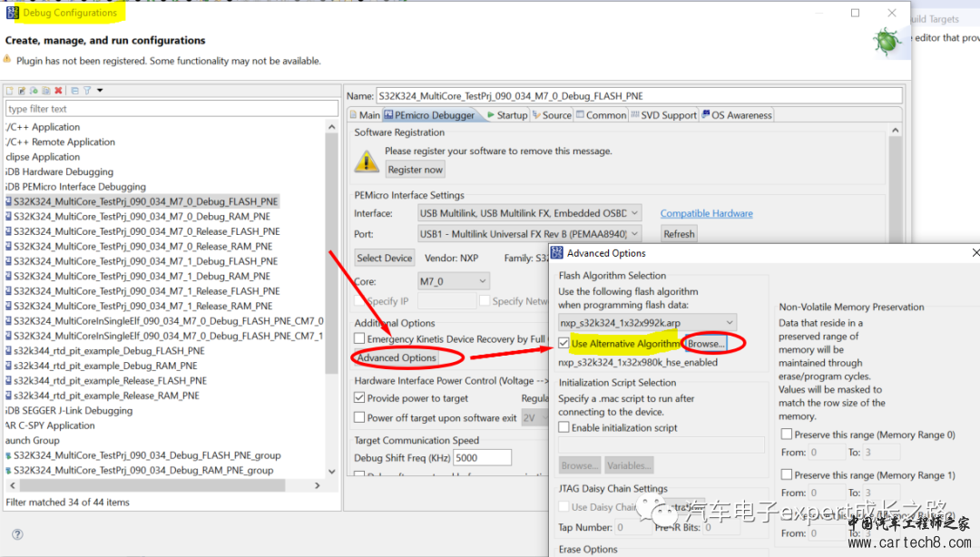The image size is (980, 557).
Task: Open the Startup tab
Action: point(507,115)
